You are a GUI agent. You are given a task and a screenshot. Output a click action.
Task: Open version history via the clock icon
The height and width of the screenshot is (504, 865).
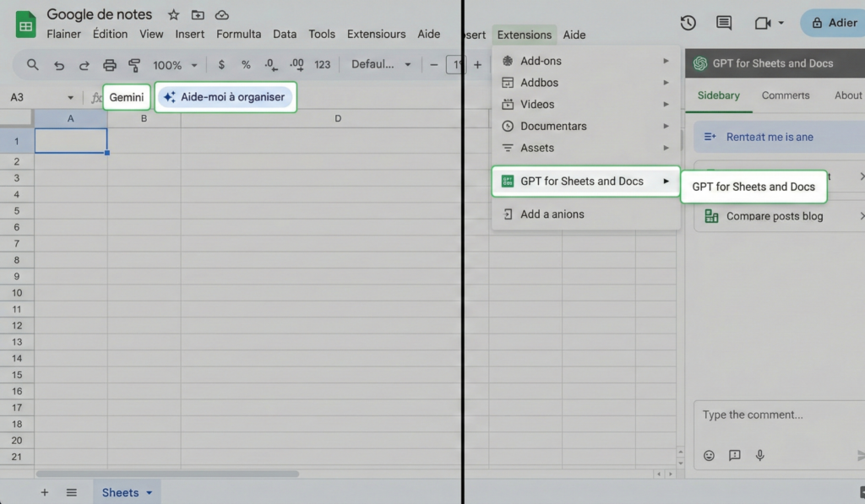click(688, 24)
